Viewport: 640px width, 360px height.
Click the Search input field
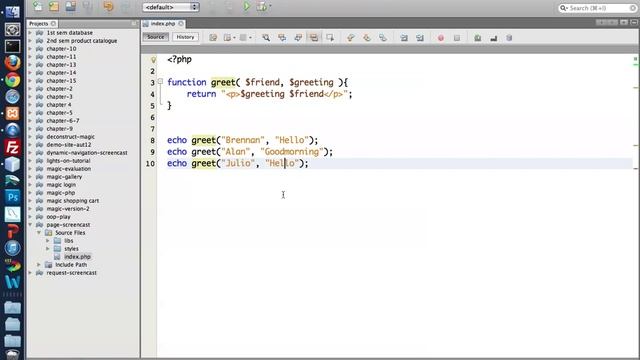598,8
